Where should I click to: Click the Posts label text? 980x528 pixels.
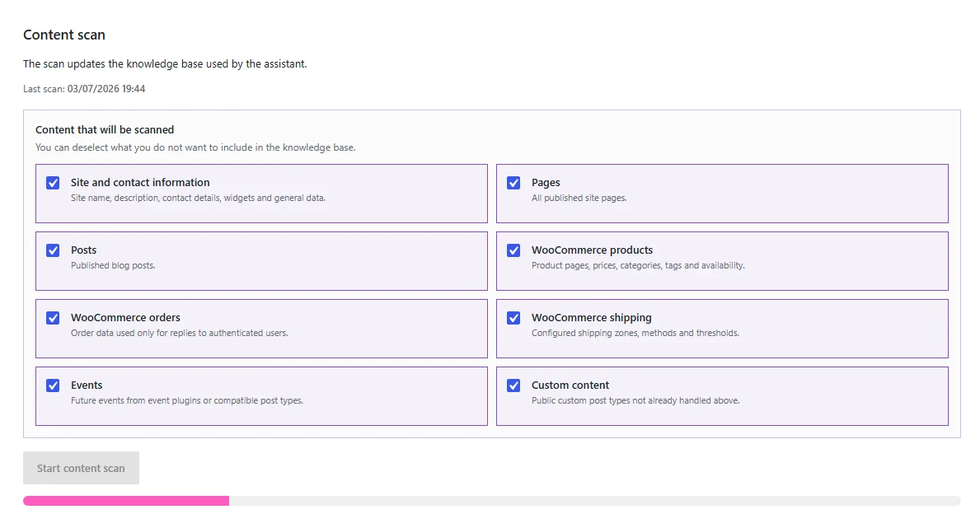tap(84, 250)
